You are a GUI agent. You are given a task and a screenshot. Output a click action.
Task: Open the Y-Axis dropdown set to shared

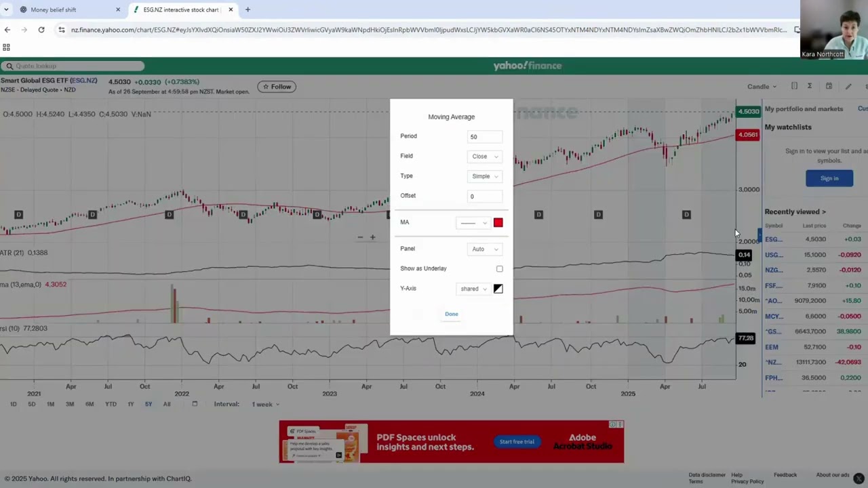(x=473, y=289)
